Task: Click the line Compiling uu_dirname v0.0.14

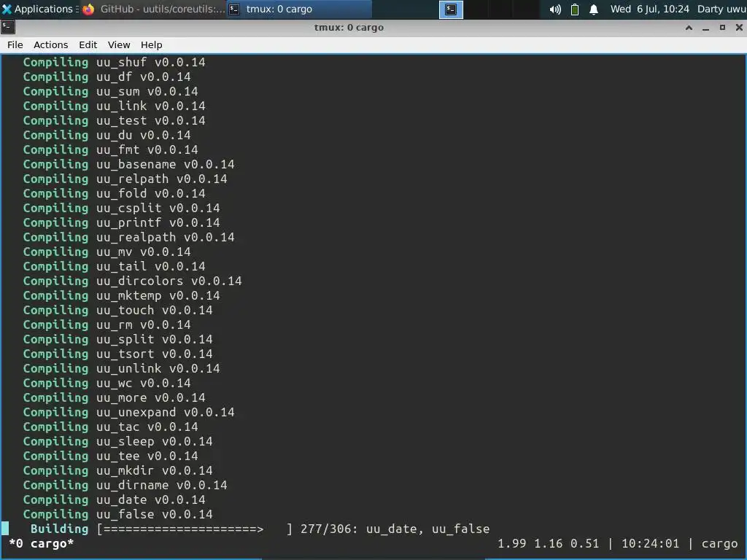Action: point(125,485)
